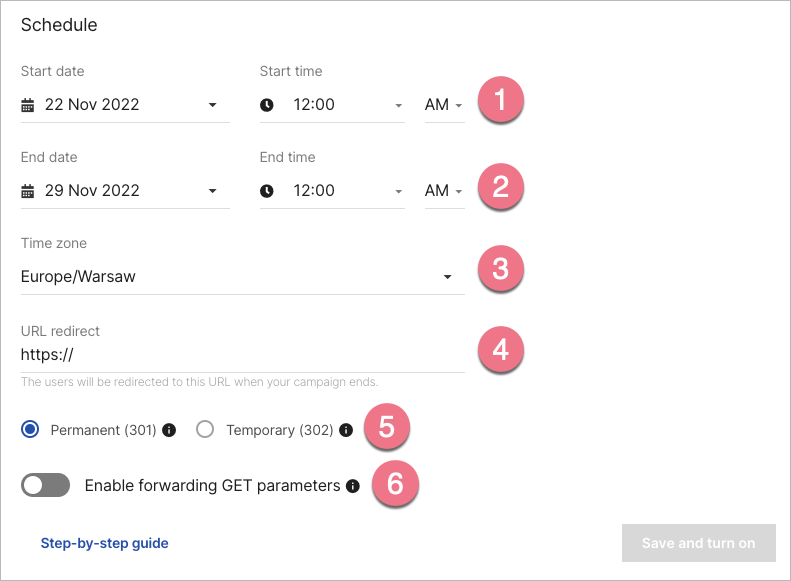Screen dimensions: 791x581
Task: Click the start time clock icon
Action: 267,105
